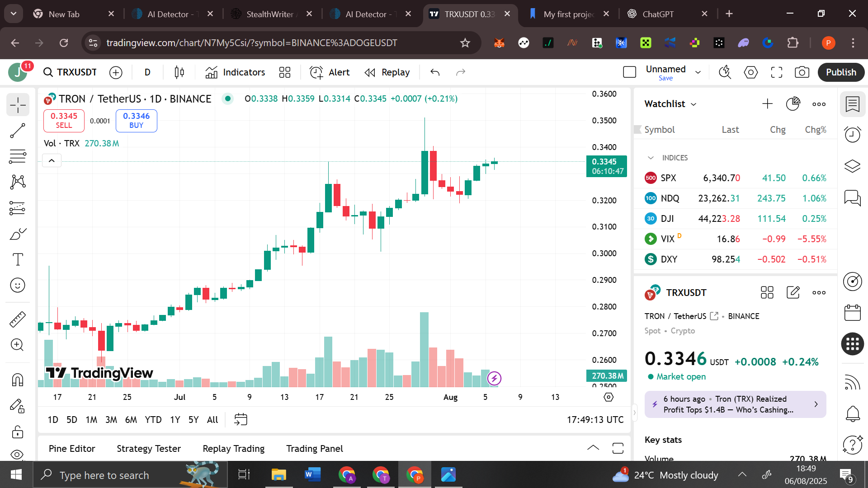Open the emoji icons tool
868x488 pixels.
[x=18, y=285]
